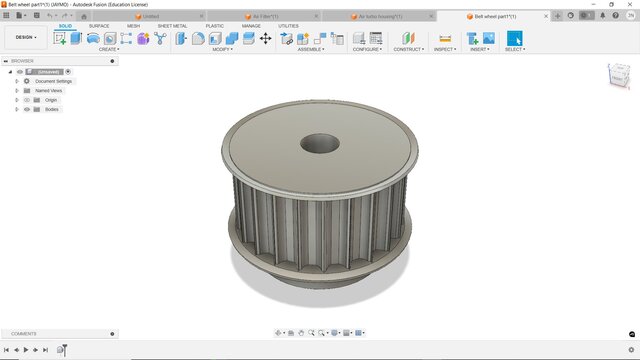Expand the Origin node
This screenshot has width=640, height=360.
(17, 100)
